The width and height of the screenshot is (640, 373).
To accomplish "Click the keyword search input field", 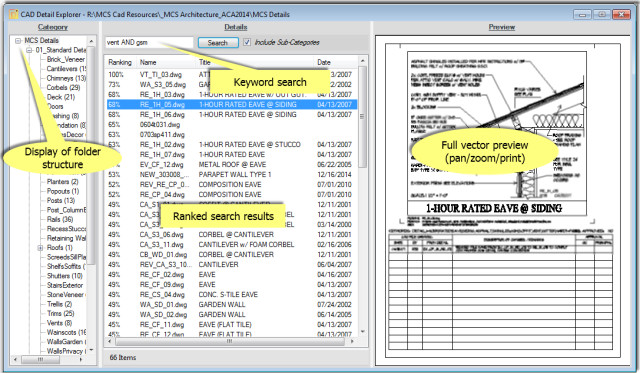I will [149, 42].
